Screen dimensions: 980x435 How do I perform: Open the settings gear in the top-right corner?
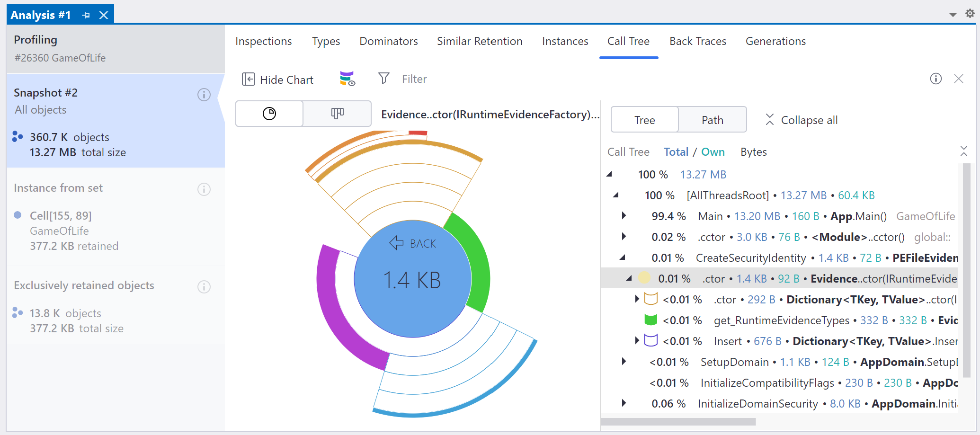[x=970, y=14]
